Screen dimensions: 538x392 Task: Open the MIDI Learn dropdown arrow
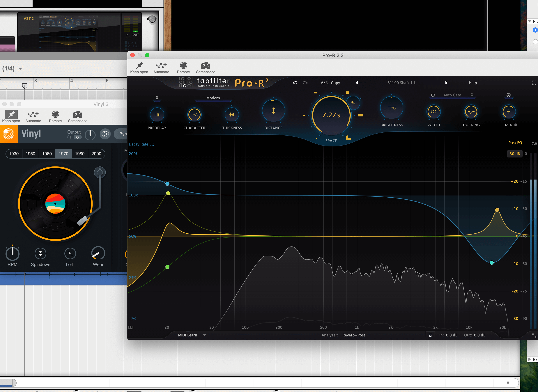pyautogui.click(x=204, y=335)
